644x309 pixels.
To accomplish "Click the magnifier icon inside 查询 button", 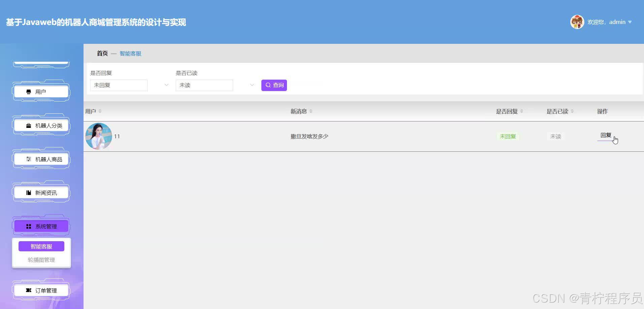I will coord(268,85).
